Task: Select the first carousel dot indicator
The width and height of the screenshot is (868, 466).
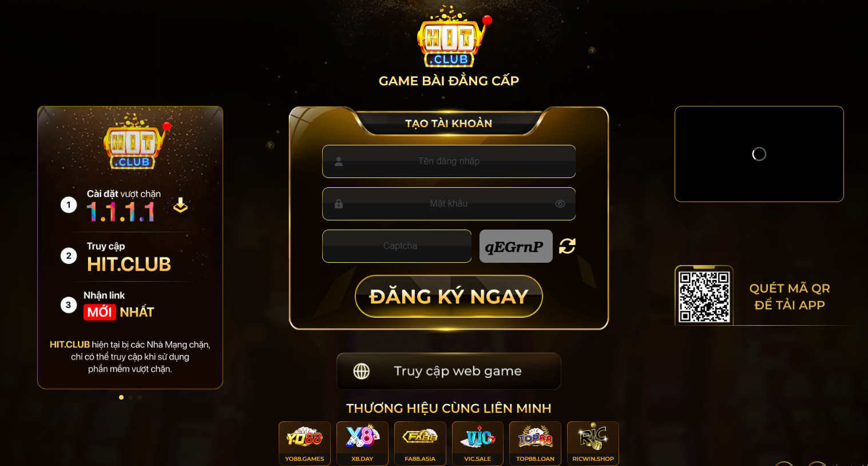Action: tap(121, 397)
